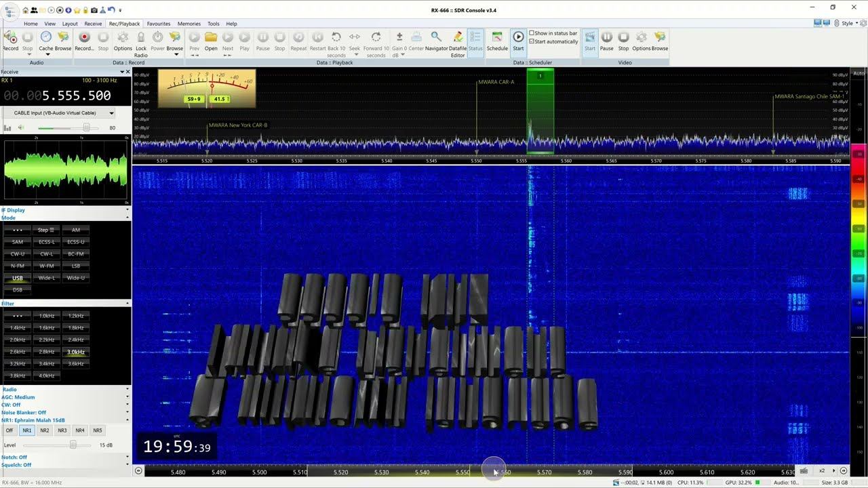Click the frequency display 5.555.500
Screen dimensions: 868x488
[x=56, y=96]
